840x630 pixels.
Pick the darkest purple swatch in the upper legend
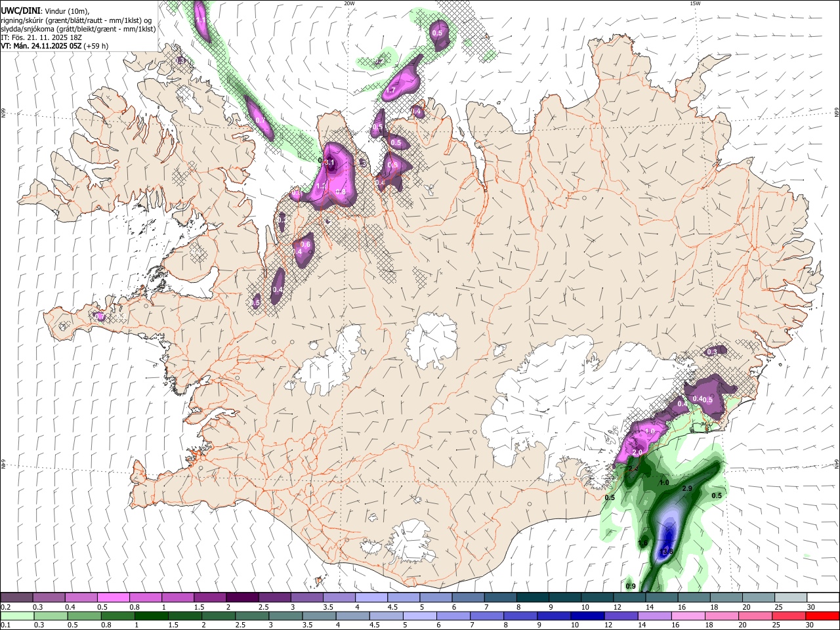[242, 598]
